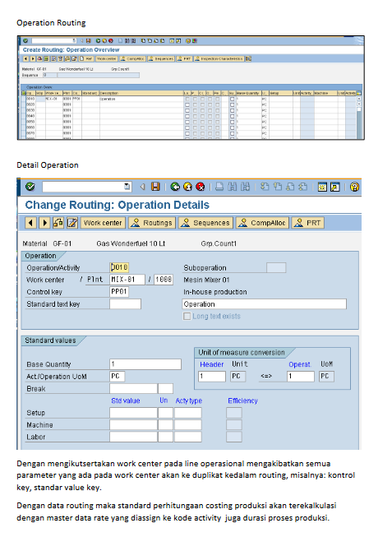392x537 pixels.
Task: Tick Su checkbox in row 0060
Action: (233, 127)
